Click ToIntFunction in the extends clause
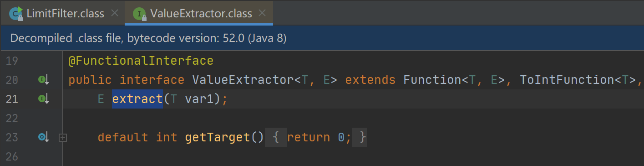The height and width of the screenshot is (166, 644). [567, 80]
